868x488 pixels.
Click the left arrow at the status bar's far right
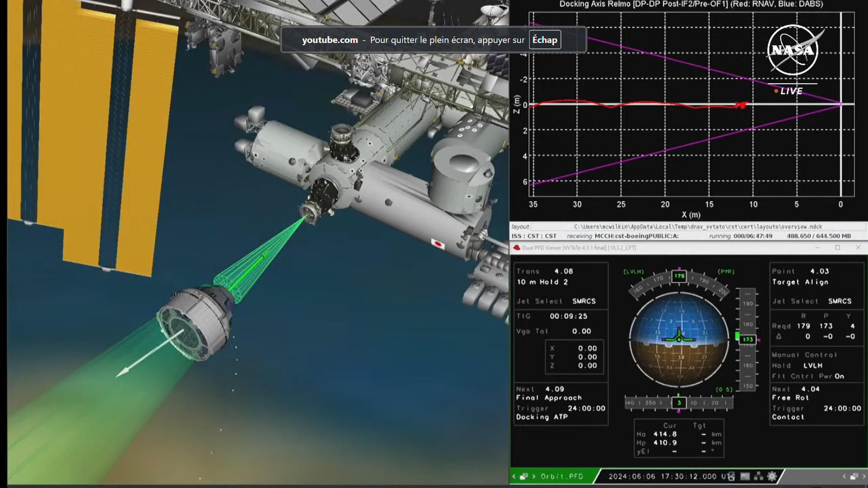pos(844,476)
